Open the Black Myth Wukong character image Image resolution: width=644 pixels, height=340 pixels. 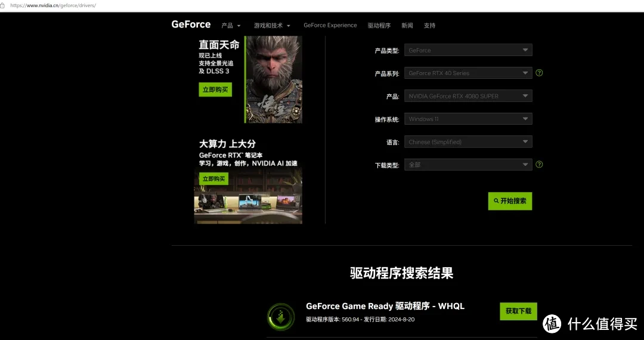click(274, 79)
